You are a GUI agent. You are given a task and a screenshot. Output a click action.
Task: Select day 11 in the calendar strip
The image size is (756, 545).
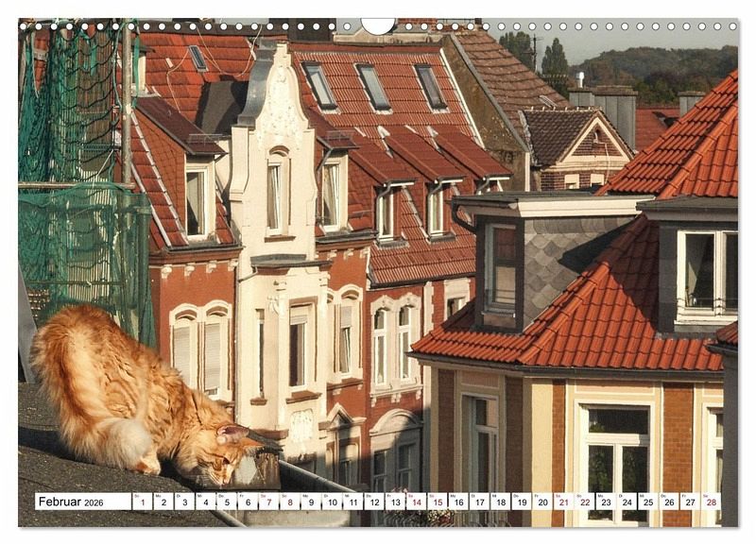point(352,502)
